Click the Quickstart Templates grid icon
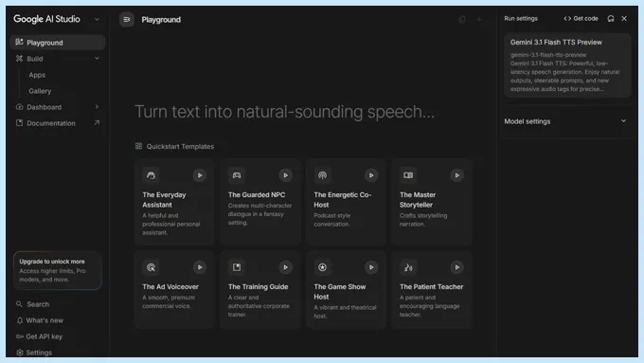This screenshot has width=644, height=363. (139, 146)
